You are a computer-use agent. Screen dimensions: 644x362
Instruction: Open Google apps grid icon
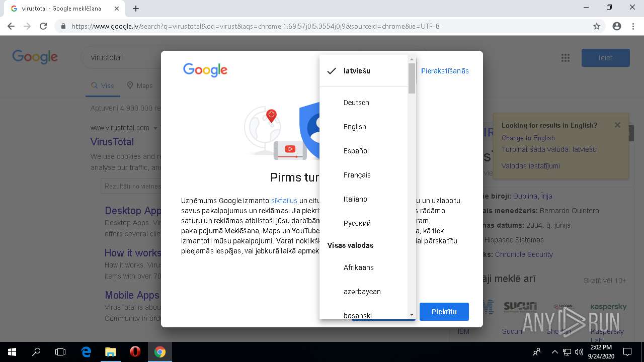pos(566,58)
